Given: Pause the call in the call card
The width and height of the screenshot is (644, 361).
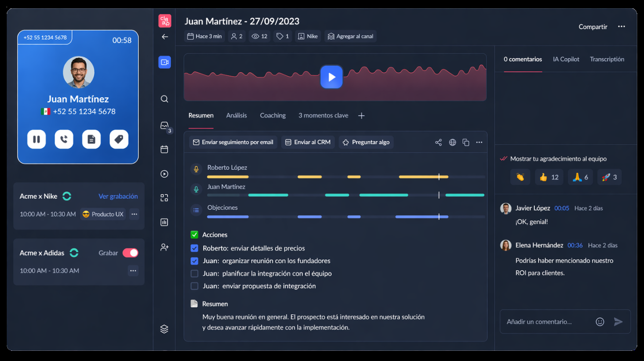Looking at the screenshot, I should 36,139.
